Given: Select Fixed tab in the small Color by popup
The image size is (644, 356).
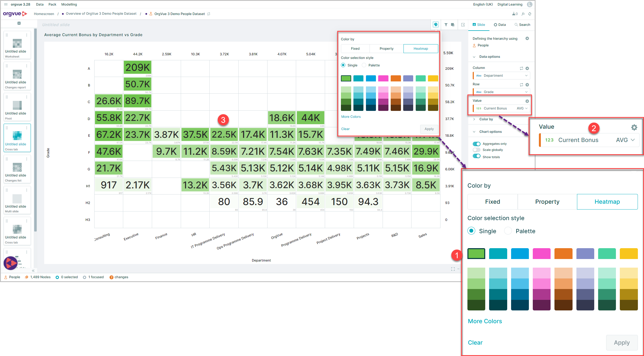Looking at the screenshot, I should (355, 49).
